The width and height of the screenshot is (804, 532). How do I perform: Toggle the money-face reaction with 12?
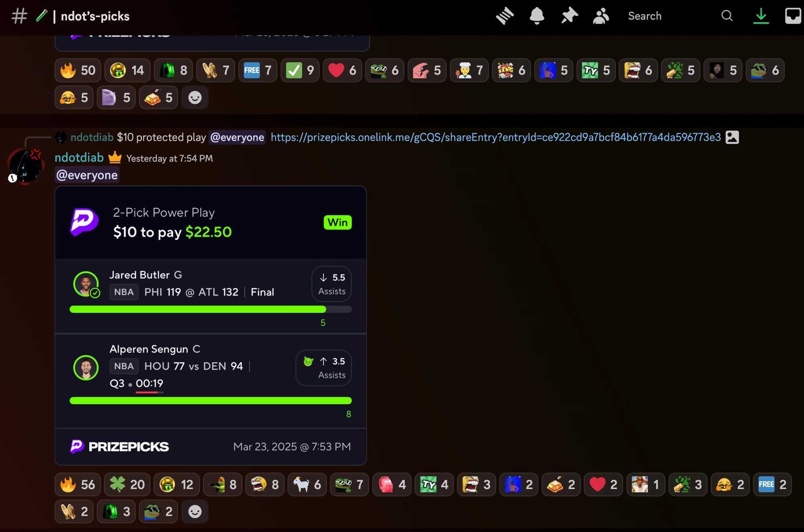coord(176,485)
